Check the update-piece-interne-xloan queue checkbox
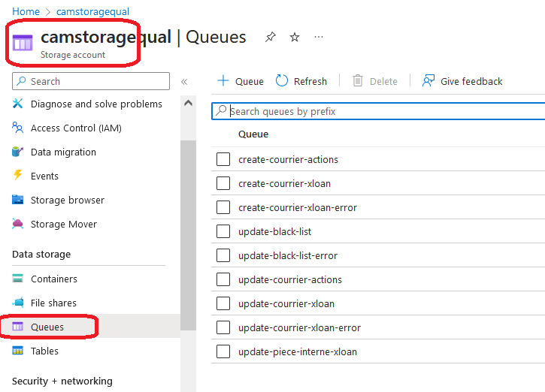Viewport: 545px width, 392px height. (x=223, y=351)
